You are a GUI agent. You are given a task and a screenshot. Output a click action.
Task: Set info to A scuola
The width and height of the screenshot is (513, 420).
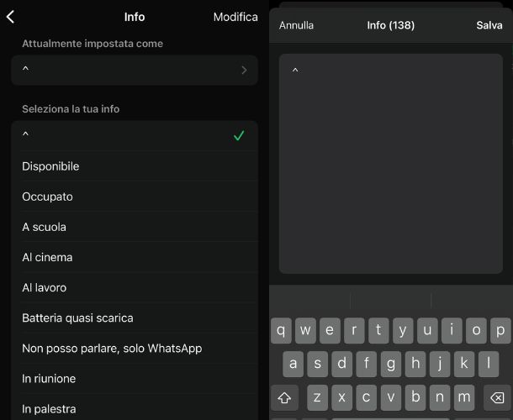tap(135, 227)
